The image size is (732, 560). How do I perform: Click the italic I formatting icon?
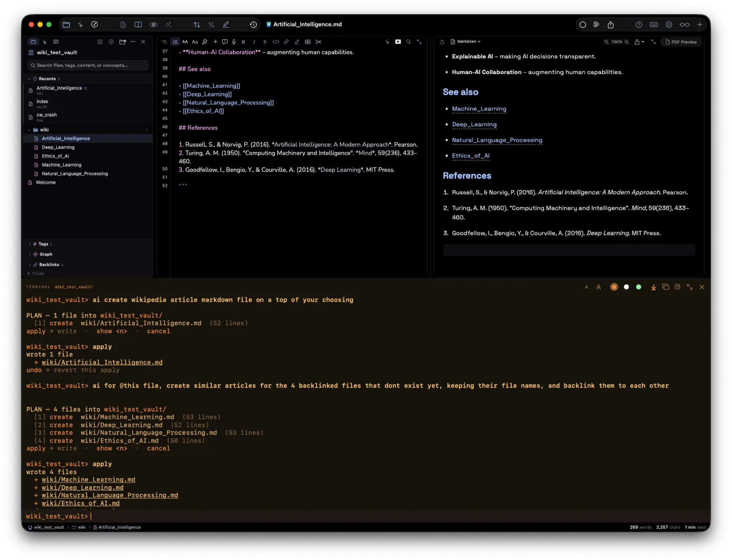(254, 42)
